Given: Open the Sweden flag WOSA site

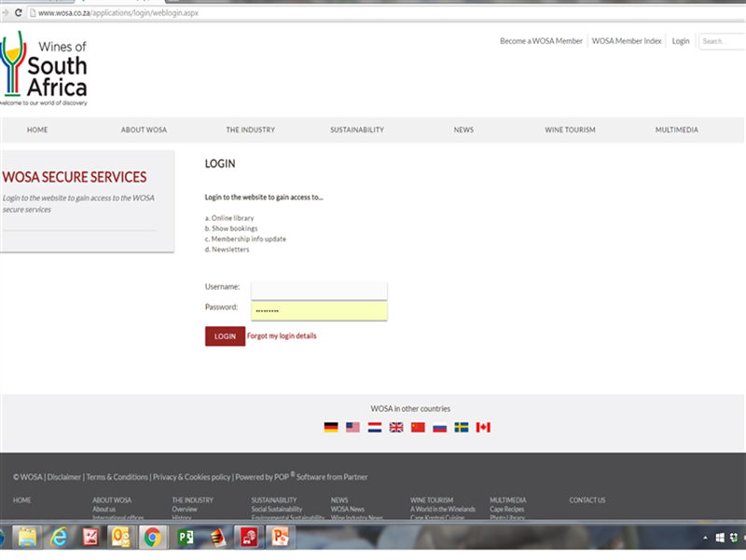Looking at the screenshot, I should tap(461, 427).
